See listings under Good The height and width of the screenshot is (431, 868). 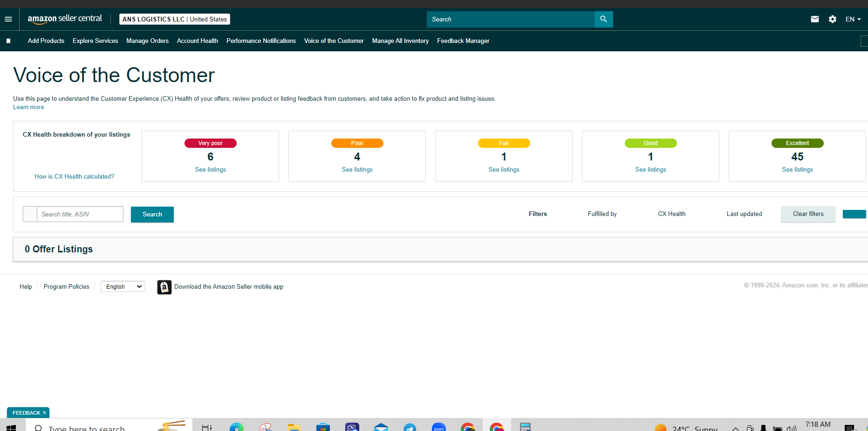[650, 170]
